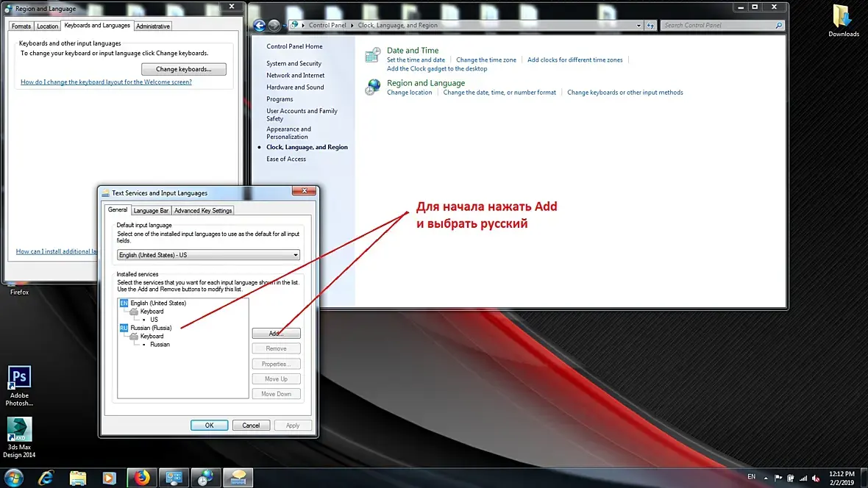
Task: Expand the Control Panel breadcrumb root arrow
Action: tap(303, 26)
